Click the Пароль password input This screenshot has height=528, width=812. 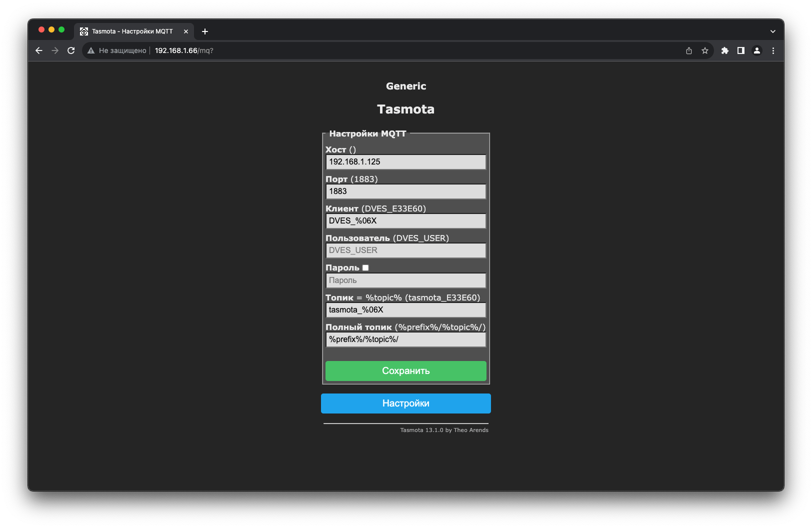pos(406,280)
